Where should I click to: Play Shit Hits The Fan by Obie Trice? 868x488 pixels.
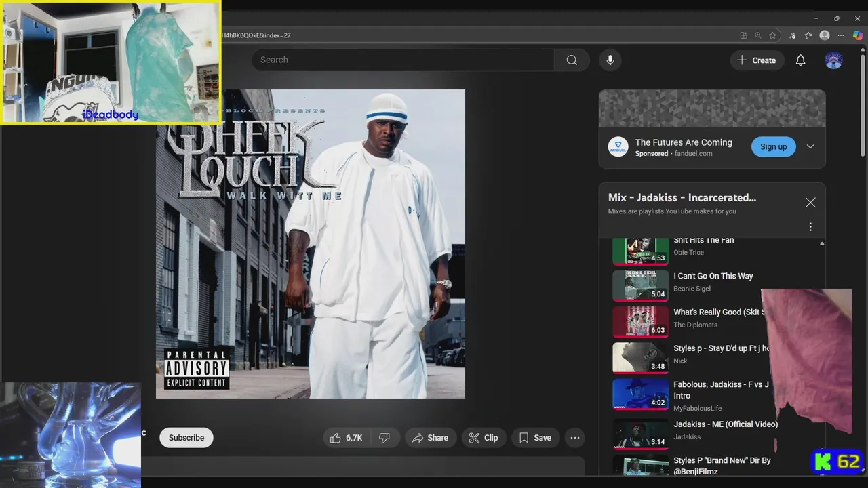tap(641, 250)
